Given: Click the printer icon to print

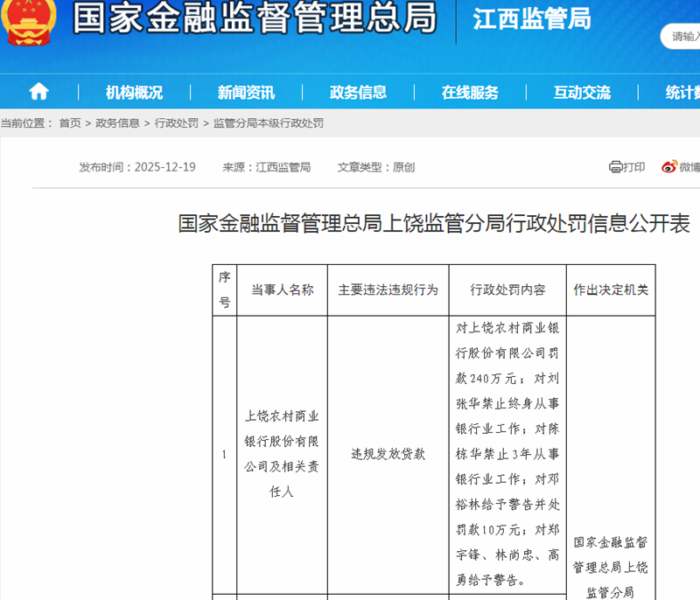Looking at the screenshot, I should point(615,167).
